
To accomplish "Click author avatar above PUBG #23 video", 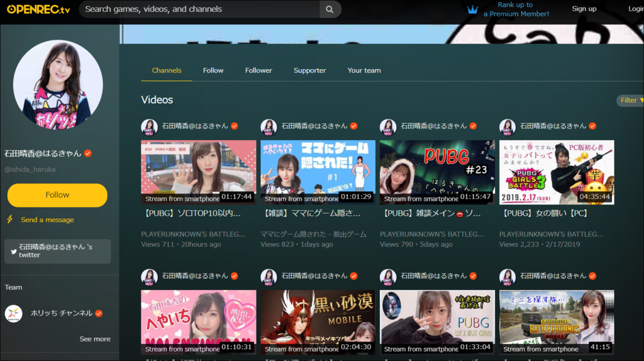I will coord(388,127).
